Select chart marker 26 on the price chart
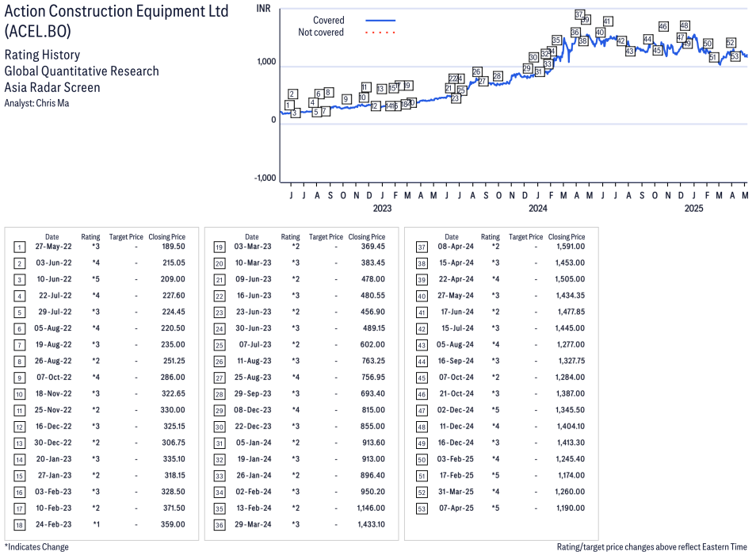The image size is (756, 552). click(477, 72)
